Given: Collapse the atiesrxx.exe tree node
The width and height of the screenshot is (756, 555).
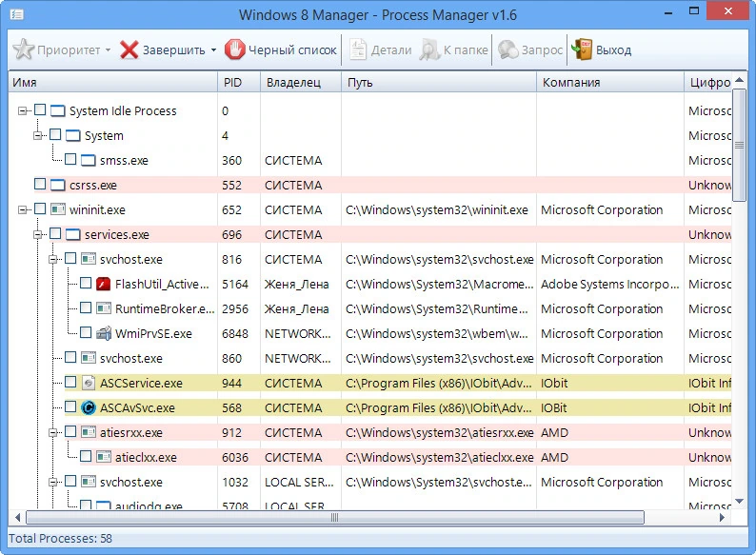Looking at the screenshot, I should [53, 433].
